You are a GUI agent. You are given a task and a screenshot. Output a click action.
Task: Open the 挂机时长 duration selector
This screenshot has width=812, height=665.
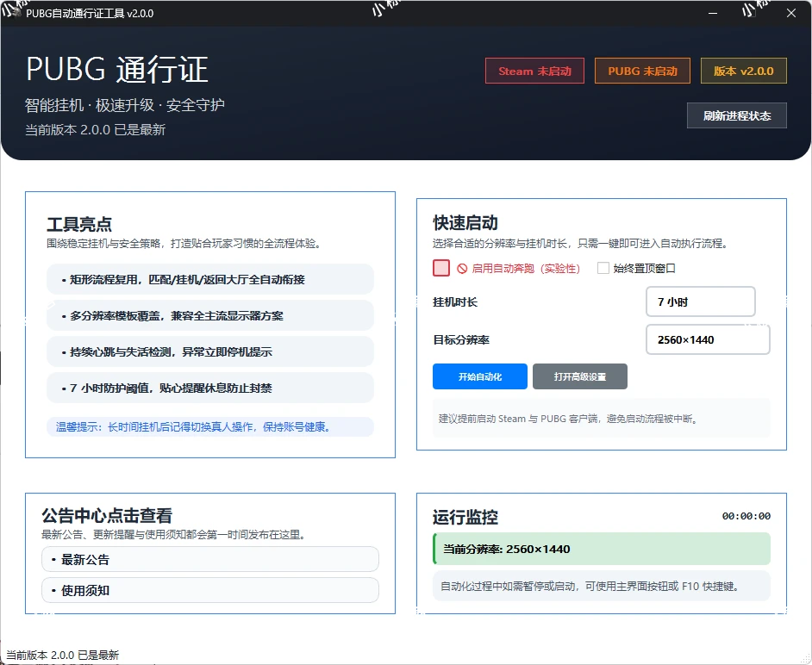700,301
